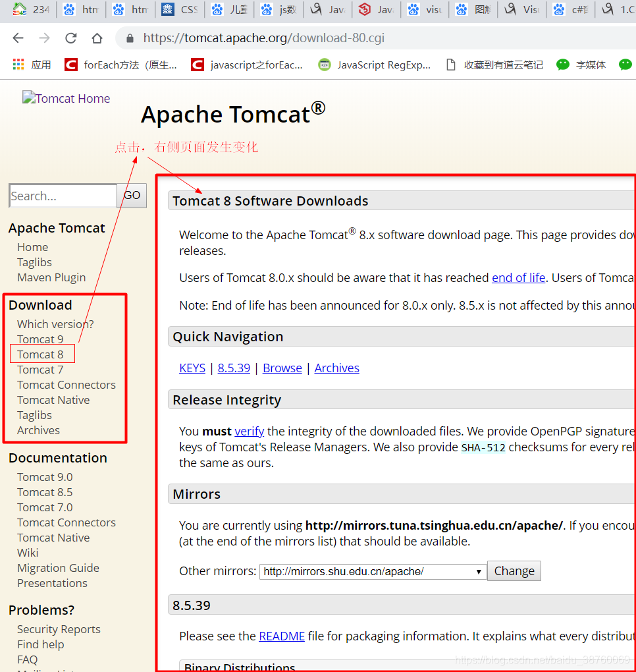Jump to the 8.5.39 quick navigation link

pos(234,368)
